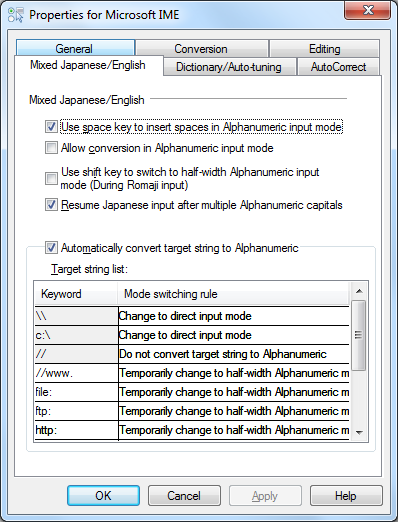Select the Mixed Japanese/English tab
This screenshot has width=398, height=522.
89,65
